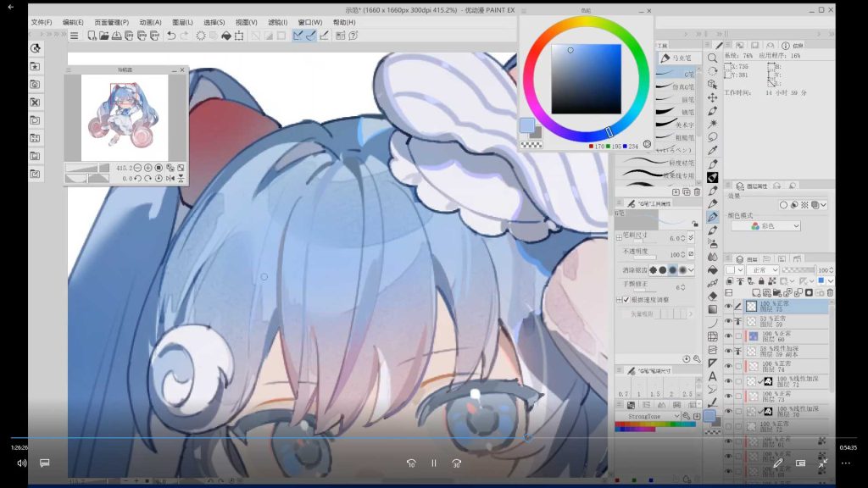Screen dimensions: 868x488
Task: Expand anti-aliasing options dropdown arrow
Action: coord(691,270)
